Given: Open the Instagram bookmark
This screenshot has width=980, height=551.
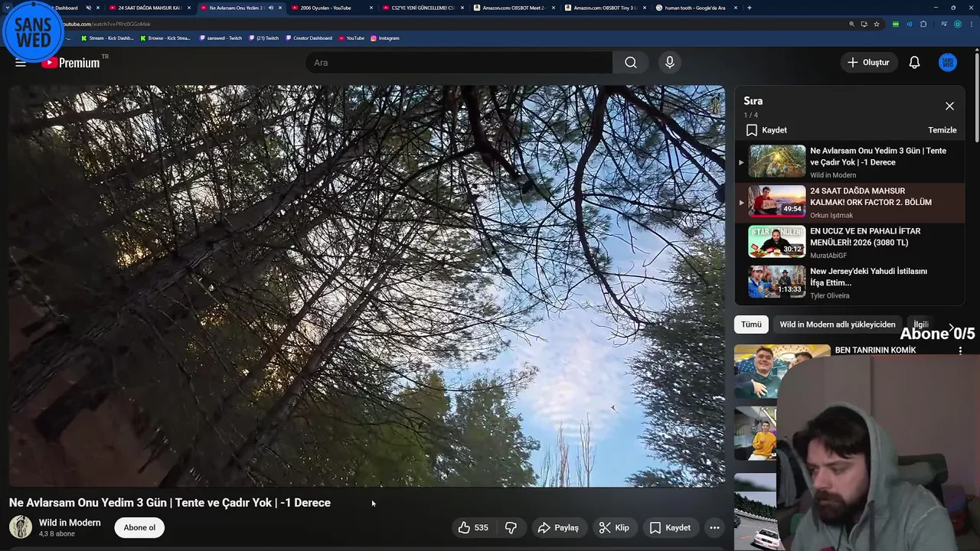Looking at the screenshot, I should point(384,37).
